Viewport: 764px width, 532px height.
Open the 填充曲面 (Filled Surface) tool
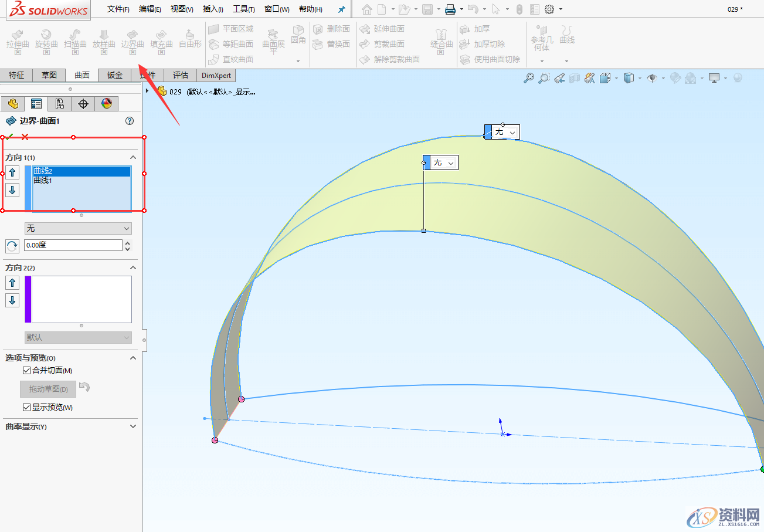[x=161, y=42]
